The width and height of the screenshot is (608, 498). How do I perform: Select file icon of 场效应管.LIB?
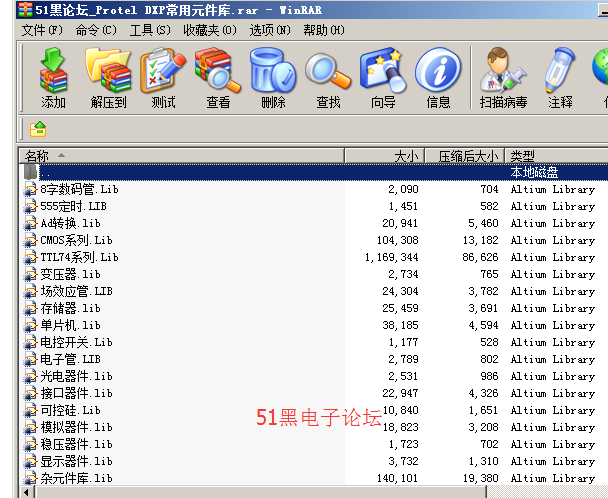(31, 291)
